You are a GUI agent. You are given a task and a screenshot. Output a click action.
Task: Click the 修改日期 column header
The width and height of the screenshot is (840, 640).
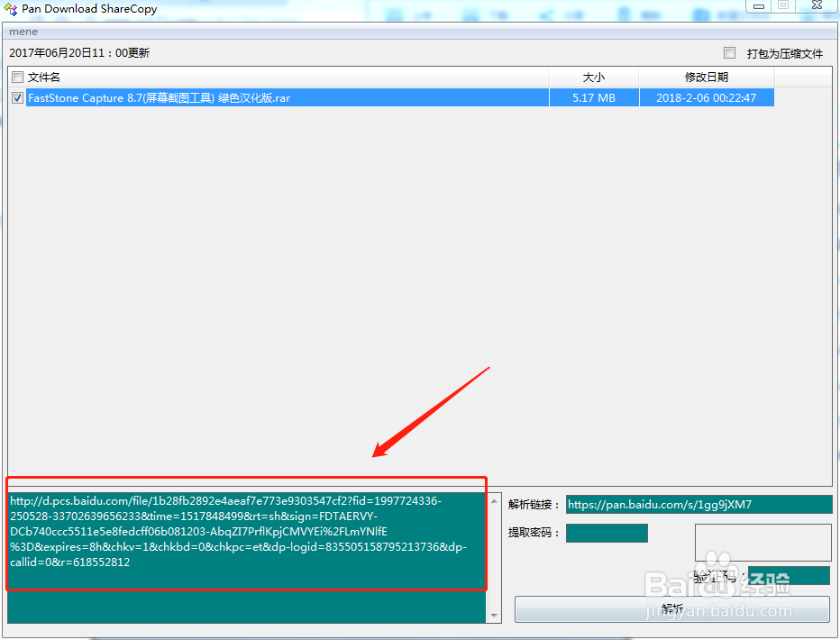click(x=707, y=77)
